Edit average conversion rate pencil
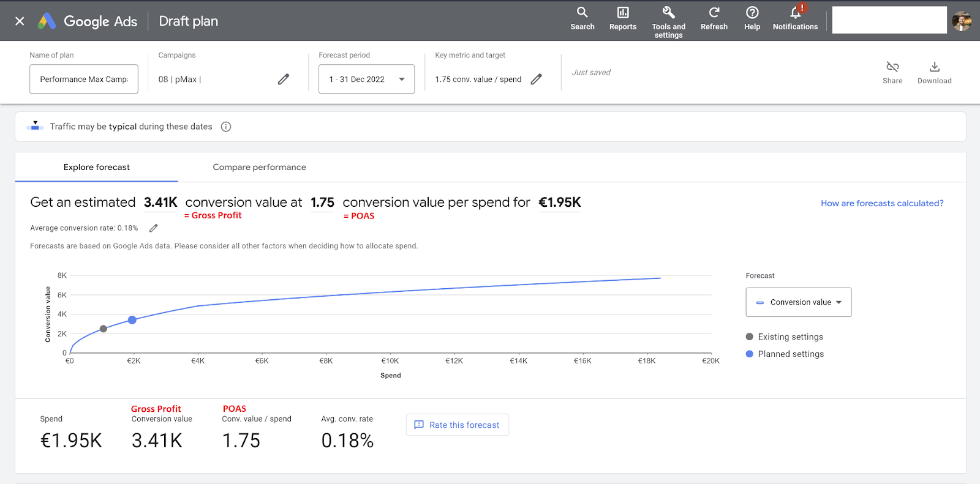Image resolution: width=980 pixels, height=484 pixels. pyautogui.click(x=154, y=228)
